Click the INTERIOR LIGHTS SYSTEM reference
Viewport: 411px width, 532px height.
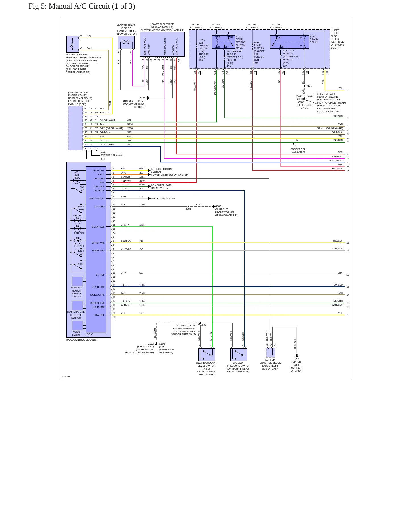pyautogui.click(x=161, y=170)
